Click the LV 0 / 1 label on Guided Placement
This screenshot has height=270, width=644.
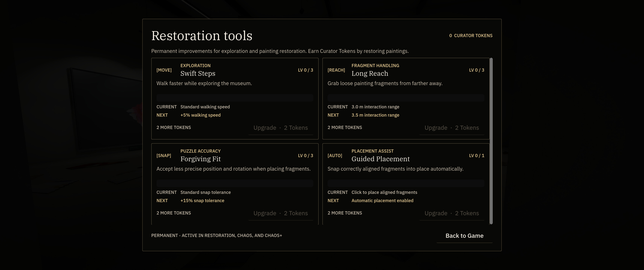click(x=476, y=156)
